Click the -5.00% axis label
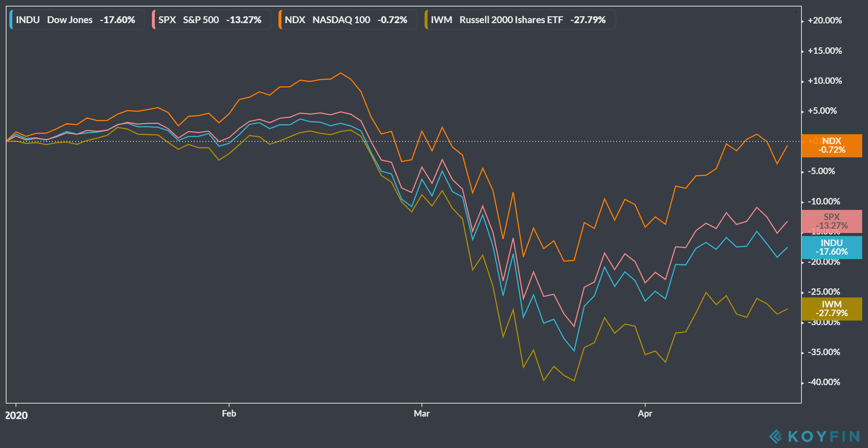This screenshot has width=868, height=448. point(822,171)
